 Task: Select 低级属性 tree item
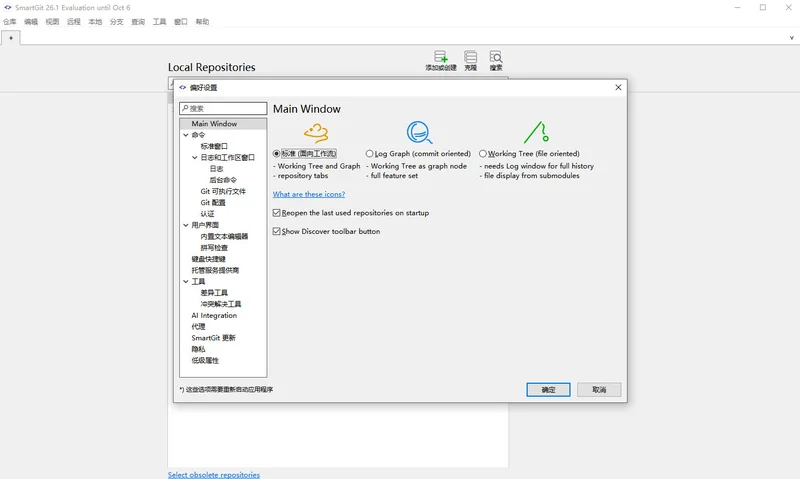click(205, 360)
